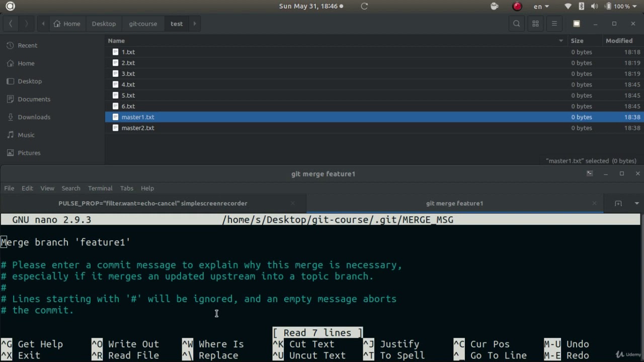Click the red recorder icon in the tray
This screenshot has height=362, width=644.
(x=517, y=6)
